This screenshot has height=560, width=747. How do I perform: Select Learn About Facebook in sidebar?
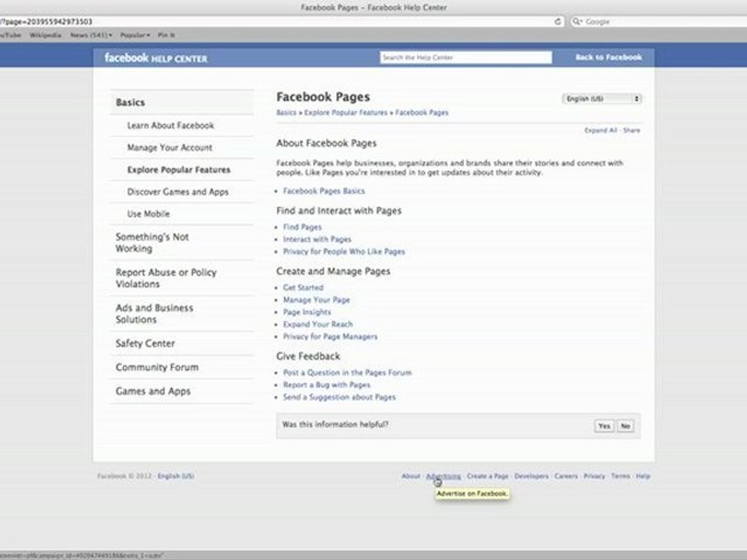(x=170, y=125)
